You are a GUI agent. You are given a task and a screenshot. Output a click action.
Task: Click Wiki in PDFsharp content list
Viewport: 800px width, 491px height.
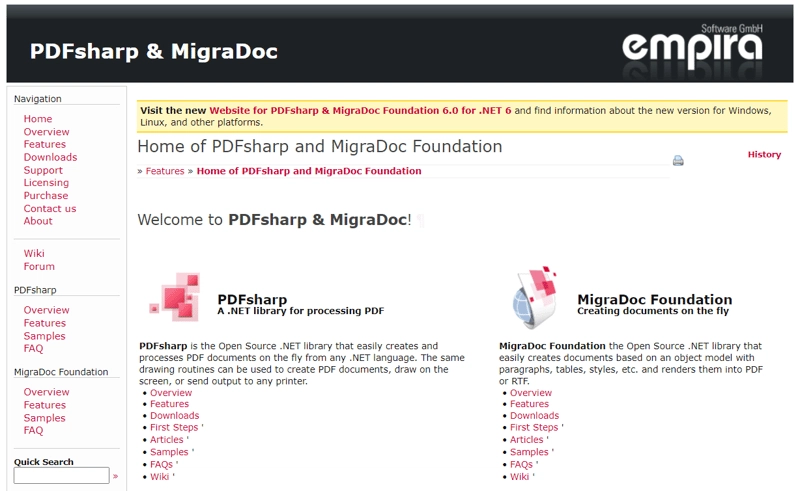[159, 477]
